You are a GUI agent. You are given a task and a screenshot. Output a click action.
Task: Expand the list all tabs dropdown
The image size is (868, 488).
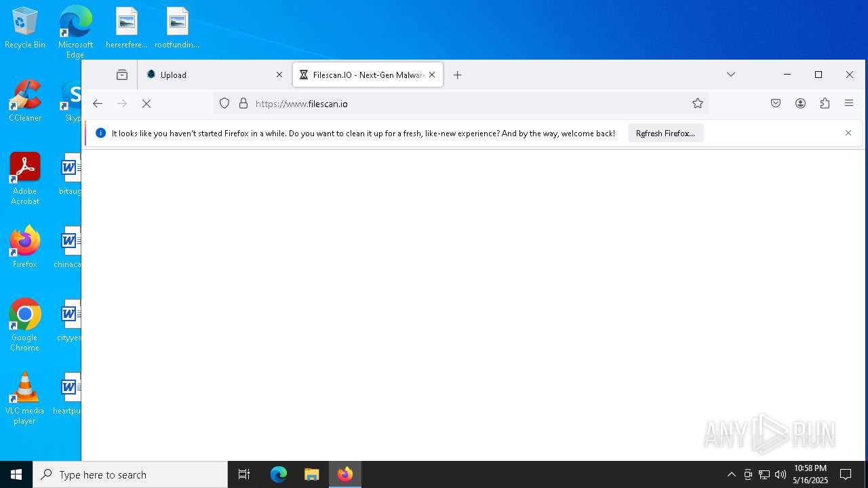[731, 75]
